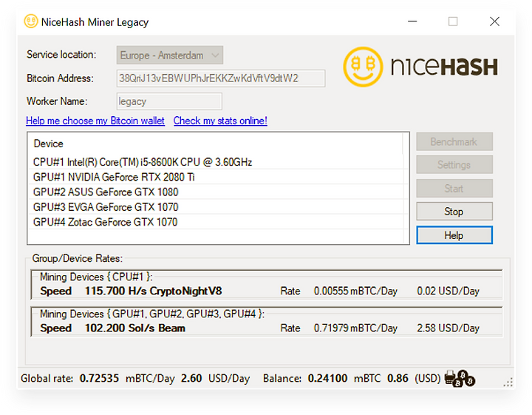
Task: Select GPU#2 ASUS GeForce GTX 1080 row
Action: click(x=217, y=192)
